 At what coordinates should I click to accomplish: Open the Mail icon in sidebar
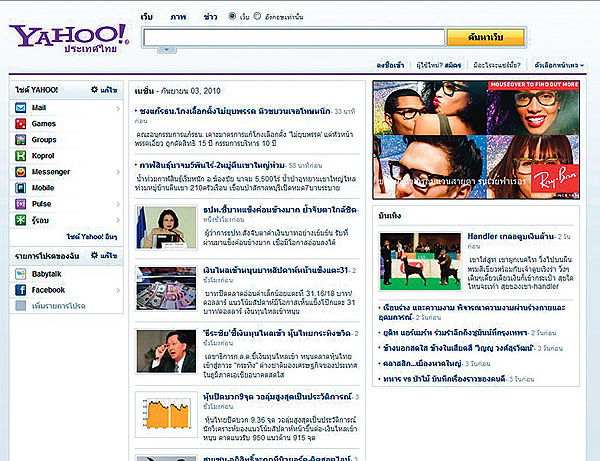click(20, 108)
